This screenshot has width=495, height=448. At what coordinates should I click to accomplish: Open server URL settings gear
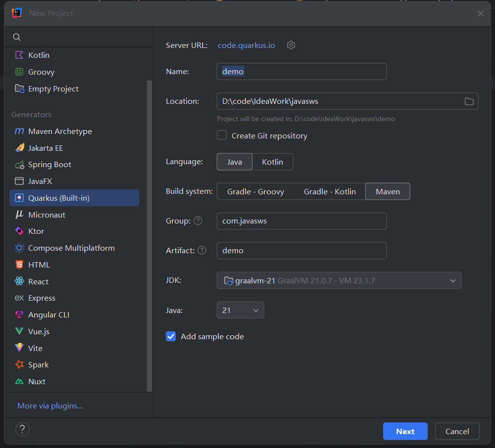[291, 45]
